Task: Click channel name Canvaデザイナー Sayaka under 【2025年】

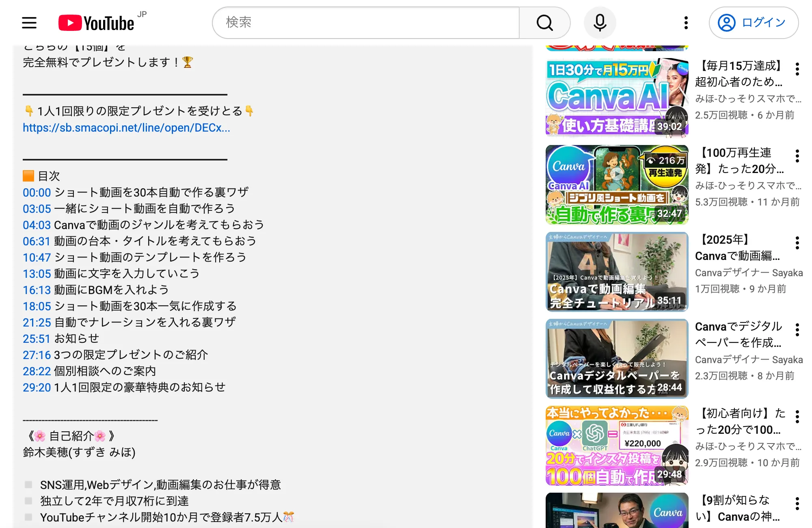Action: pos(749,273)
